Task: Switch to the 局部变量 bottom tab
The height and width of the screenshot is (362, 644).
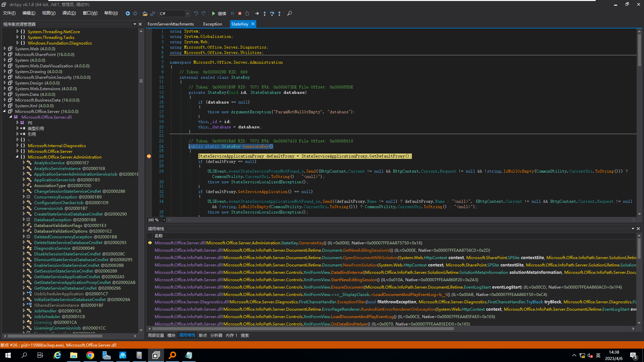Action: point(156,335)
